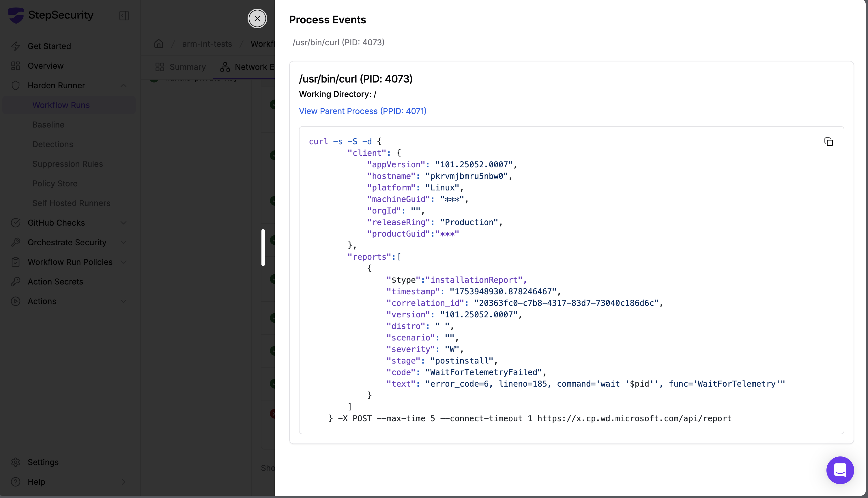Collapse the Harden Runner section chevron

(124, 85)
